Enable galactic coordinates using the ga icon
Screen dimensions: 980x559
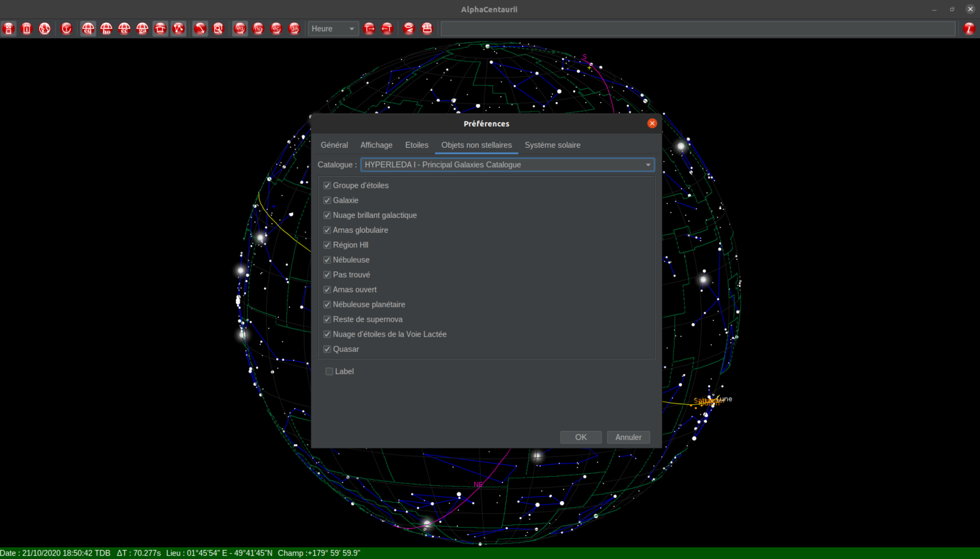coord(142,28)
